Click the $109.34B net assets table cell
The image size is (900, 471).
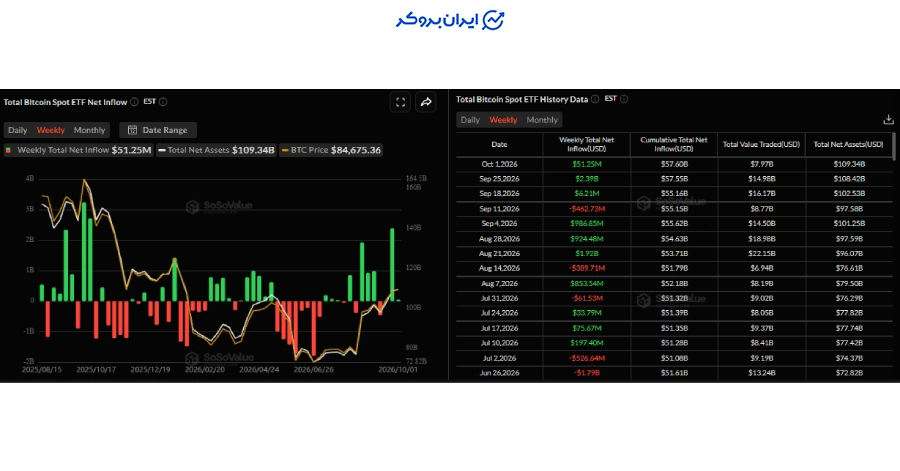pos(849,164)
